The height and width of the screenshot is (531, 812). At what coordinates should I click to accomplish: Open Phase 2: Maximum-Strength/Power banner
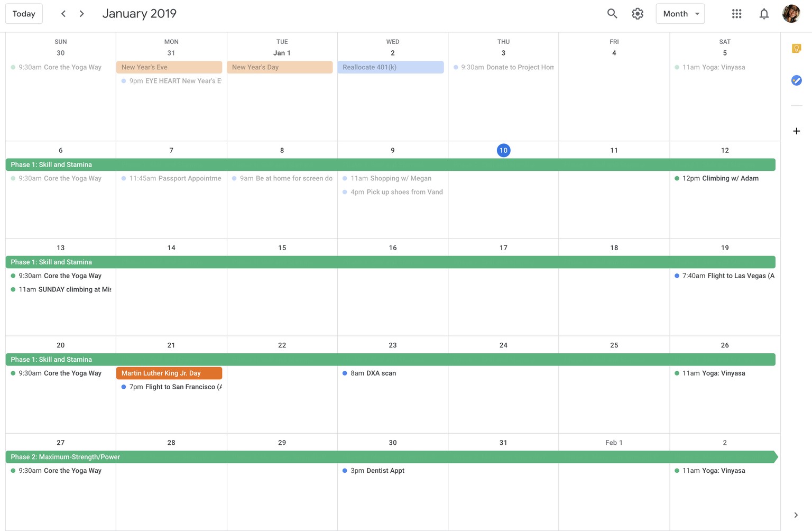392,456
